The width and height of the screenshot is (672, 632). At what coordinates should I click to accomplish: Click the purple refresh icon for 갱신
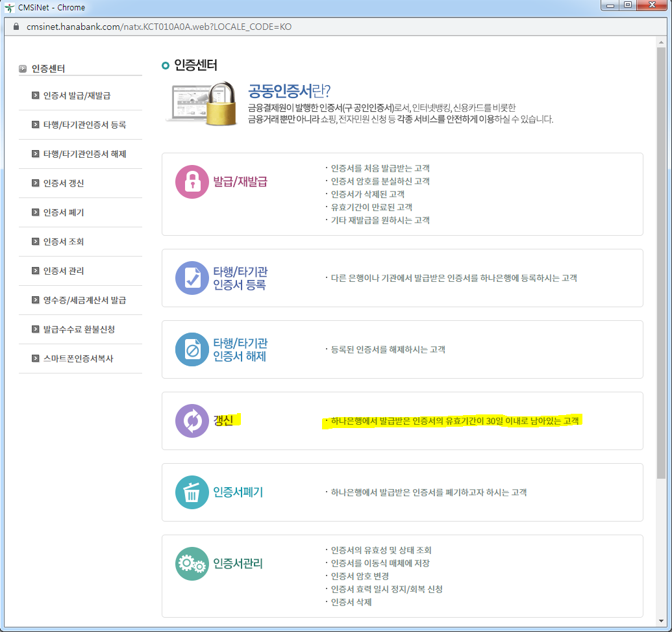(192, 421)
